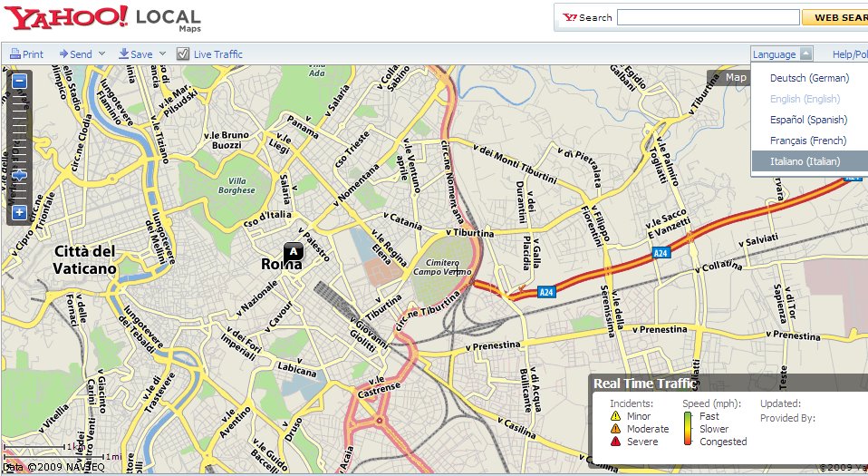Click the v Nomentana road label

357,185
